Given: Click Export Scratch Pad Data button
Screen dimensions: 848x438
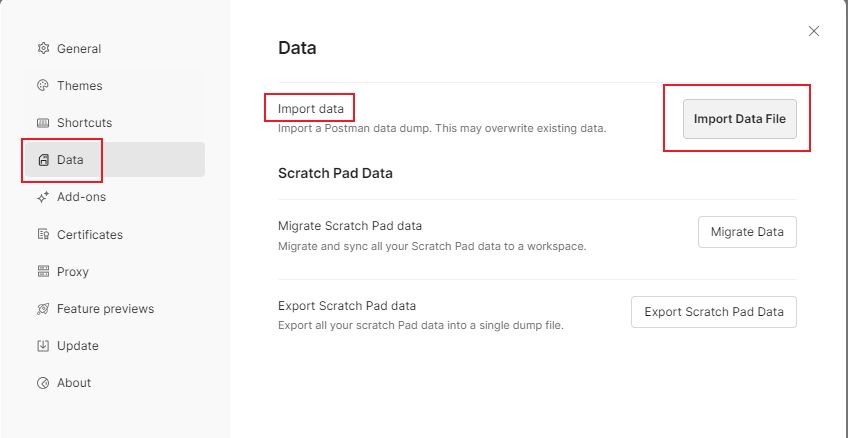Looking at the screenshot, I should 713,312.
